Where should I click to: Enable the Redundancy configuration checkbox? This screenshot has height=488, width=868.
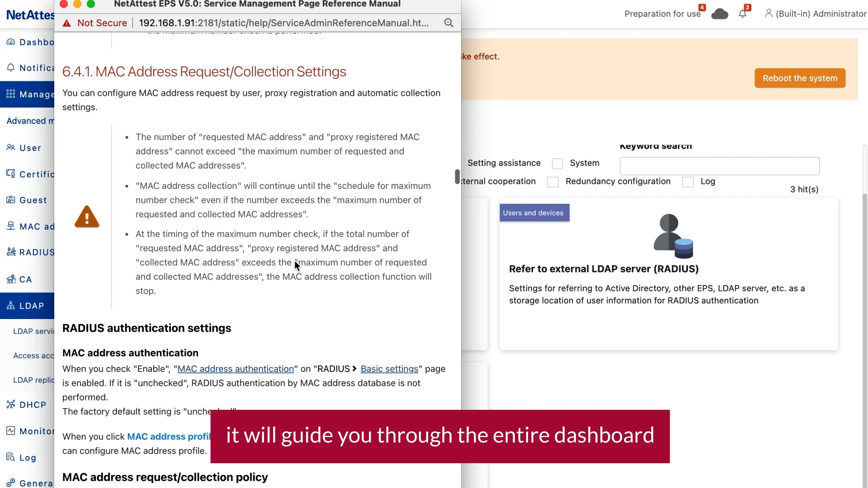click(x=553, y=182)
